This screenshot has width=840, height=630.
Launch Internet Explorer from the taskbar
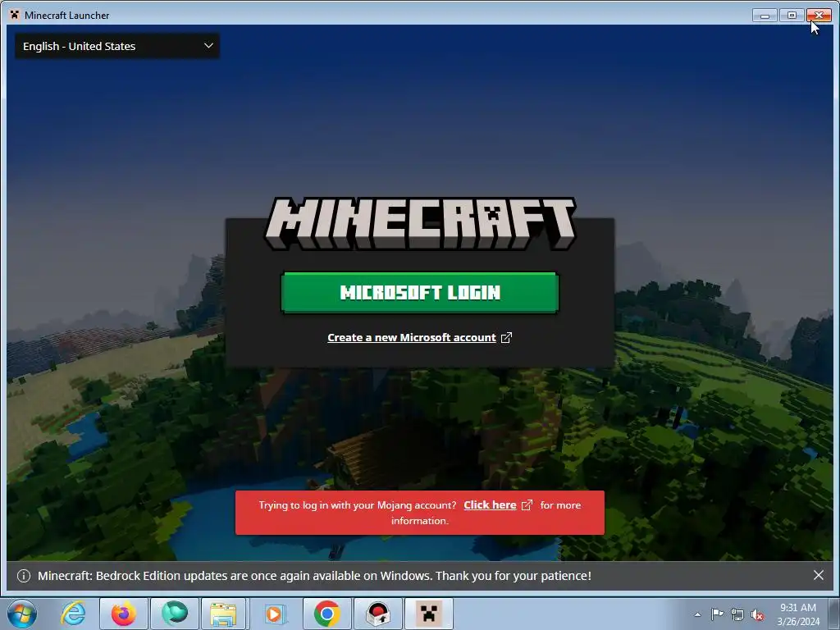(x=73, y=614)
